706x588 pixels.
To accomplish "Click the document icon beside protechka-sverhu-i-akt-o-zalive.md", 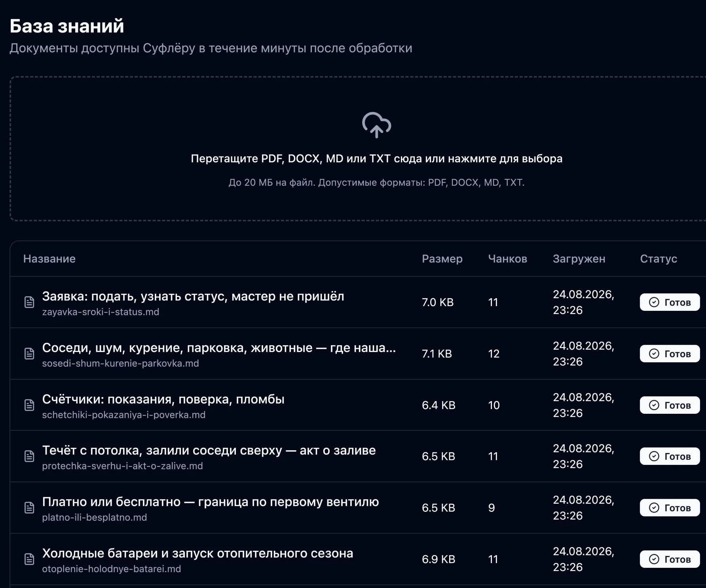I will click(29, 456).
